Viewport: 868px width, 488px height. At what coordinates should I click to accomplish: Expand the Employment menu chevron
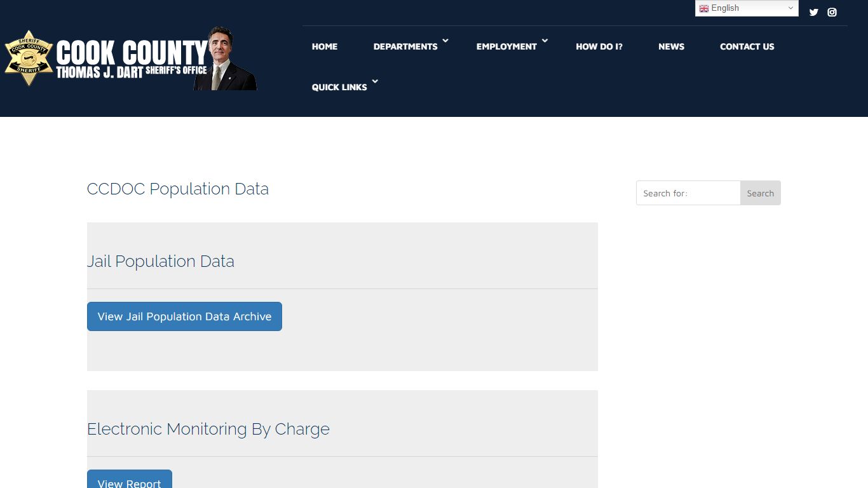pyautogui.click(x=545, y=41)
